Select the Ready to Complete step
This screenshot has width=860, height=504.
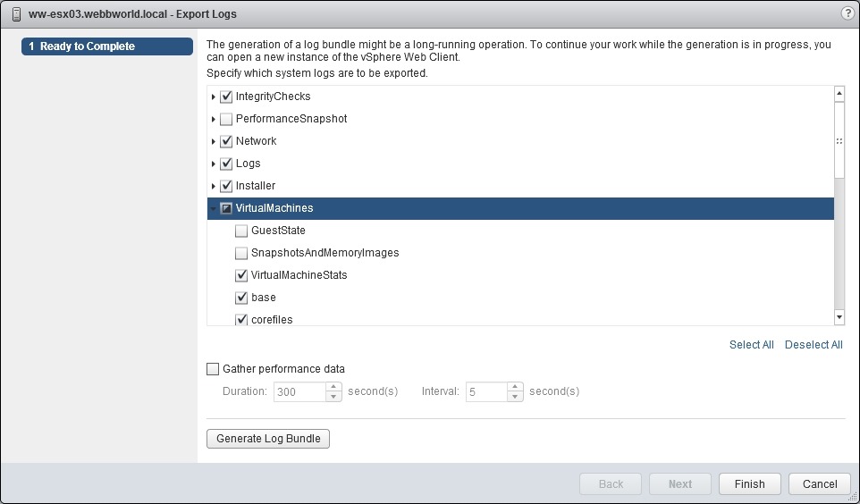pos(107,46)
